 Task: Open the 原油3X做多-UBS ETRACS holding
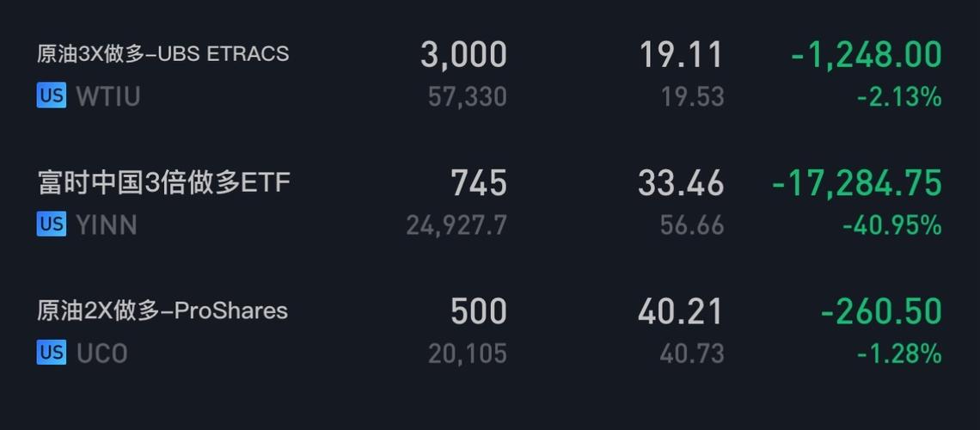[163, 53]
